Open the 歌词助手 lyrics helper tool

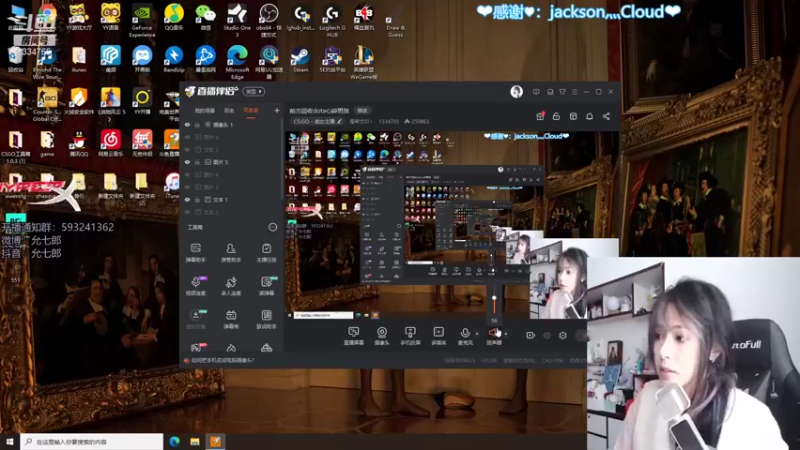[266, 319]
